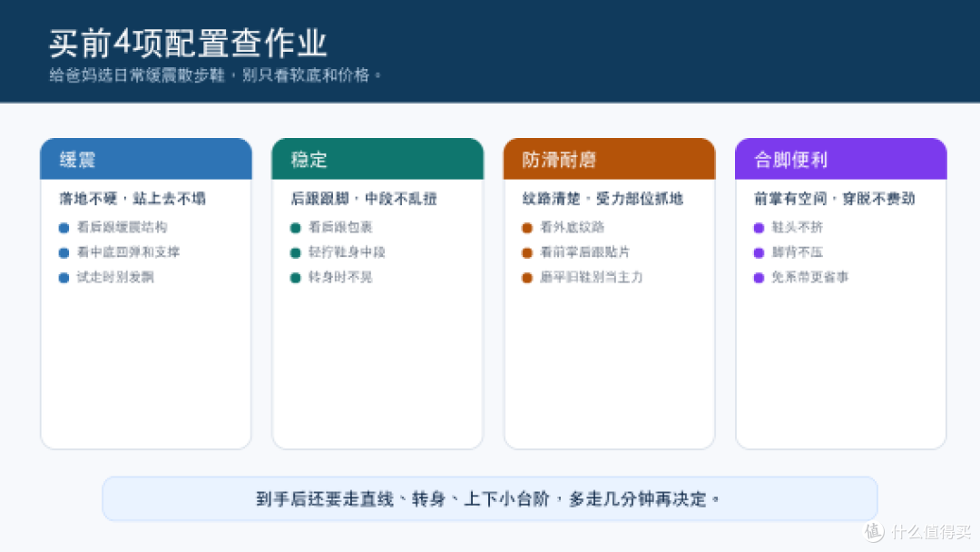The width and height of the screenshot is (980, 552).
Task: Select the blue "缓震" card header
Action: 146,160
